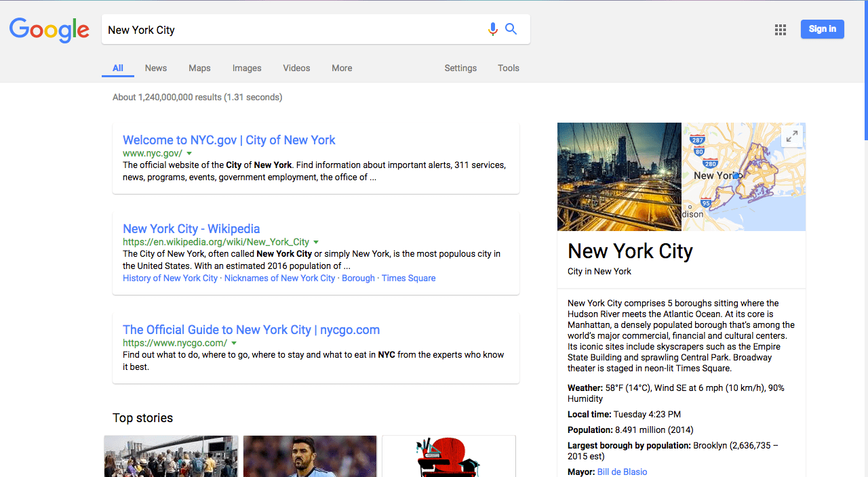This screenshot has height=477, width=868.
Task: Open New York City - Wikipedia result
Action: point(191,229)
